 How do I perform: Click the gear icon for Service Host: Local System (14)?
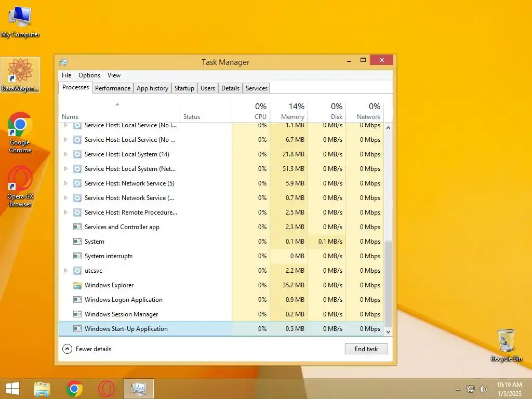(77, 154)
